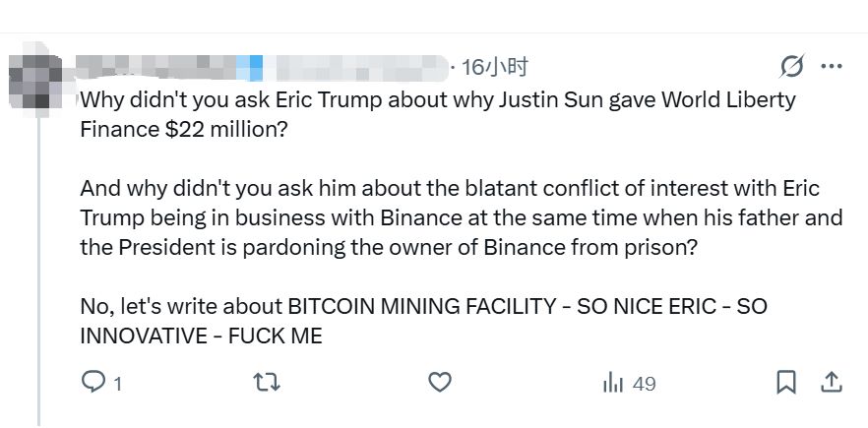The height and width of the screenshot is (428, 868).
Task: Click the BITCOIN MINING FACILITY paragraph
Action: pos(423,321)
